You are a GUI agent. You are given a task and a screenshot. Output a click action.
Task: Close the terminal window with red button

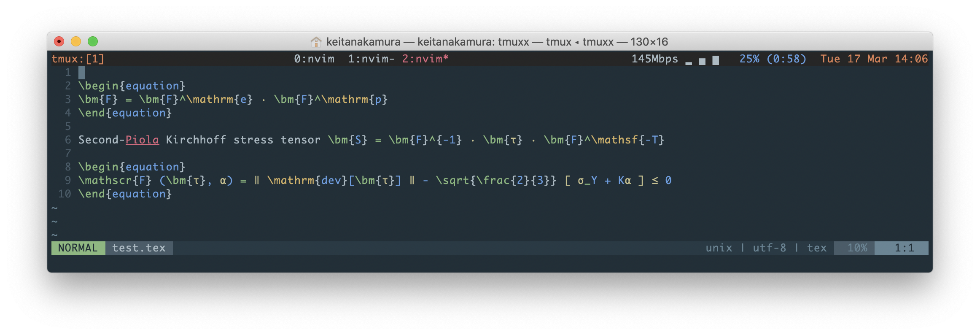pyautogui.click(x=59, y=41)
